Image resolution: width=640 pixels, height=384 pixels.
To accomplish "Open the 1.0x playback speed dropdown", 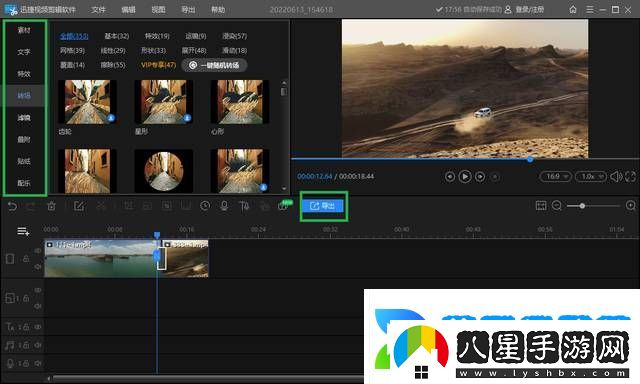I will pyautogui.click(x=591, y=176).
